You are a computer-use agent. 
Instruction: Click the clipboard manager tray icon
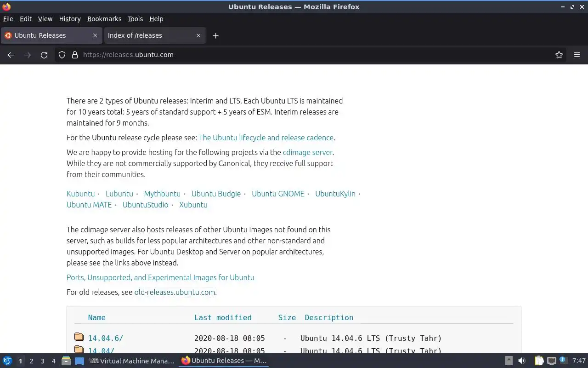539,361
